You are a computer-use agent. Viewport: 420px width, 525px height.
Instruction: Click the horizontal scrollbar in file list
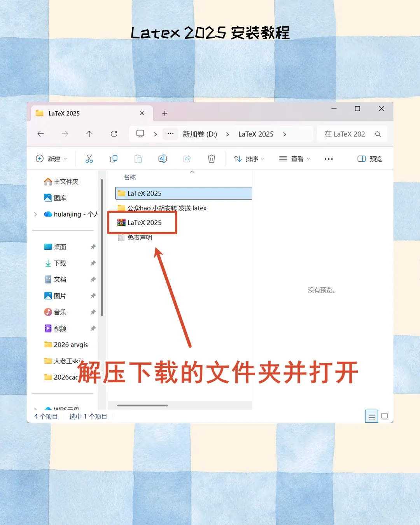[142, 406]
